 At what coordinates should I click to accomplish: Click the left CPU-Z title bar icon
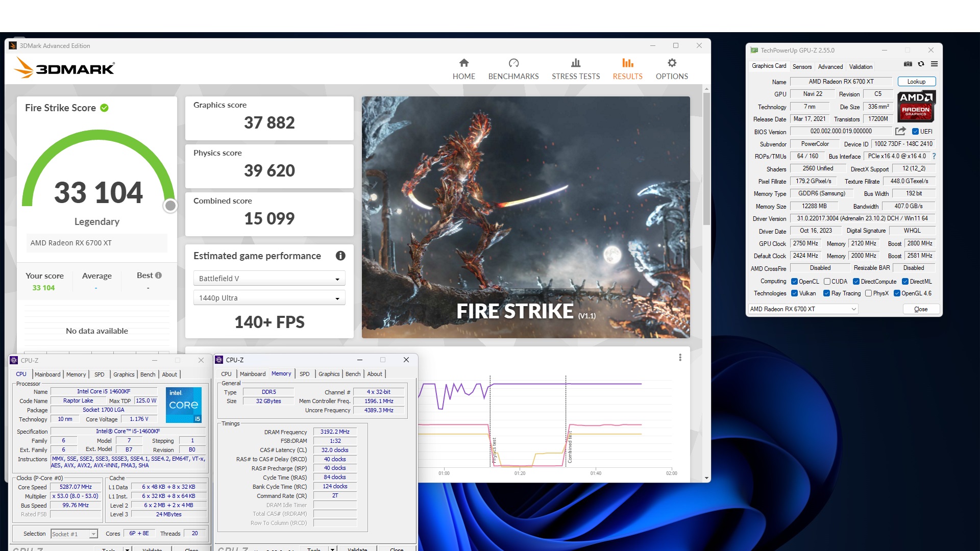click(14, 360)
